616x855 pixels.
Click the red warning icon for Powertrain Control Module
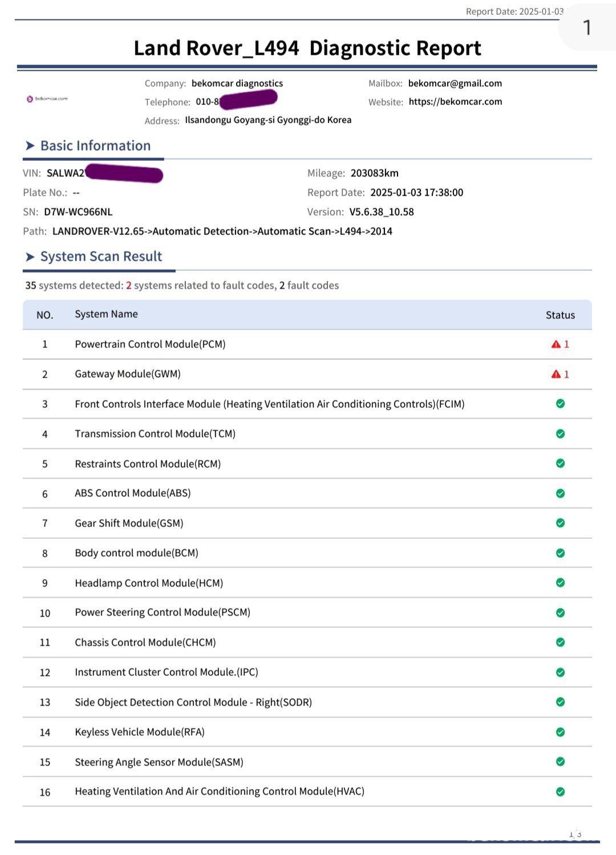556,344
